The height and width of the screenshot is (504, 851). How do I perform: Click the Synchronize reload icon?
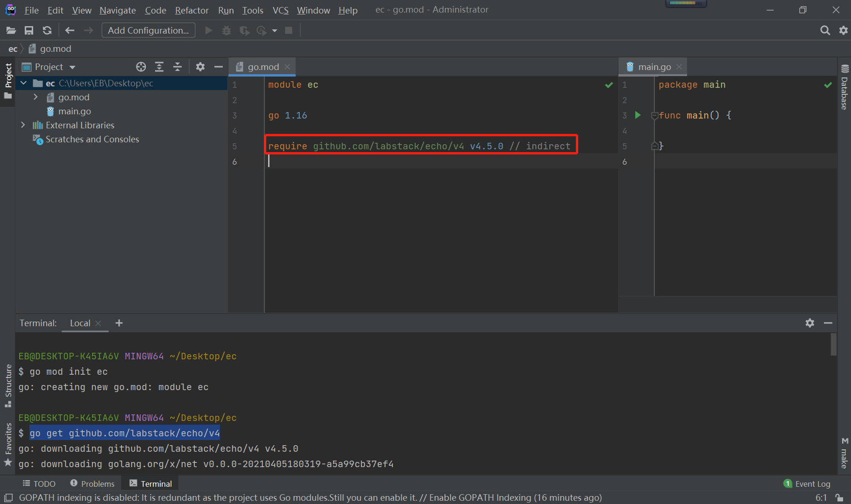(x=47, y=30)
